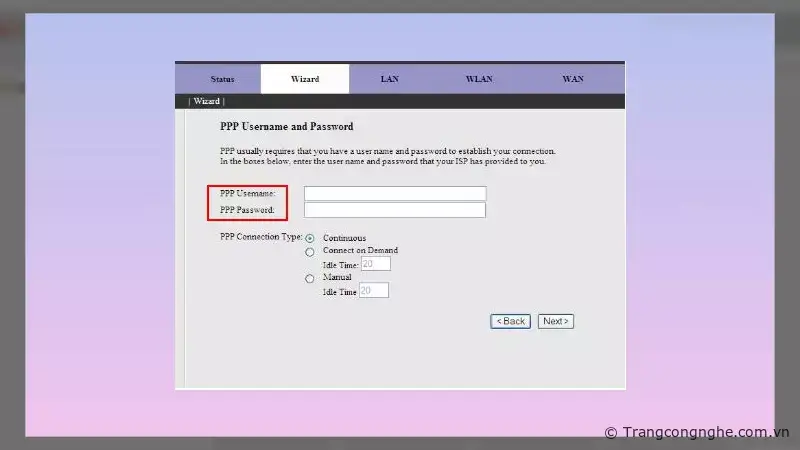Select the Wizard tab

305,79
